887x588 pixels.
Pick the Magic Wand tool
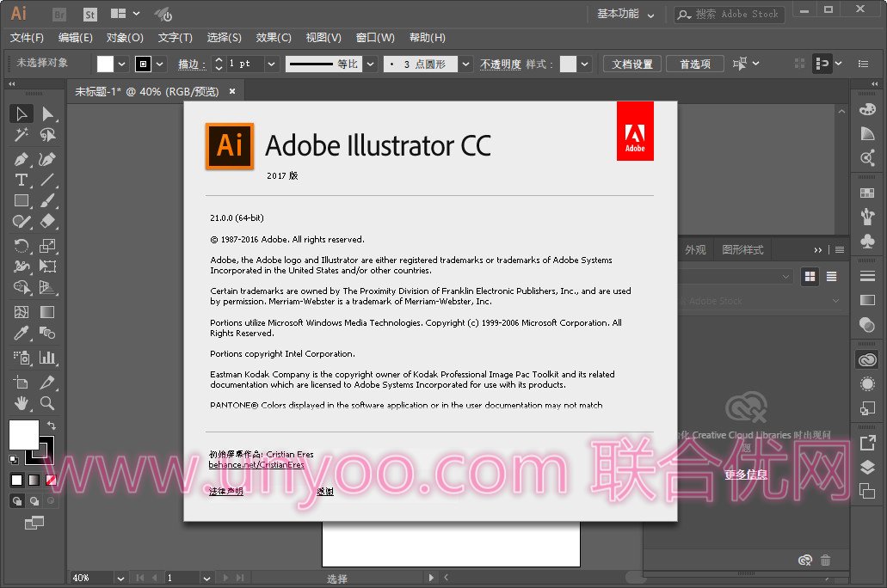coord(22,135)
